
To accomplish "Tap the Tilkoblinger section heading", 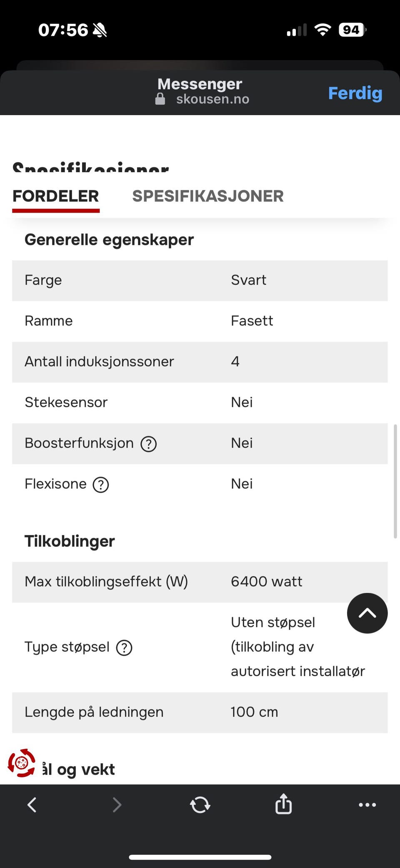I will tap(70, 541).
